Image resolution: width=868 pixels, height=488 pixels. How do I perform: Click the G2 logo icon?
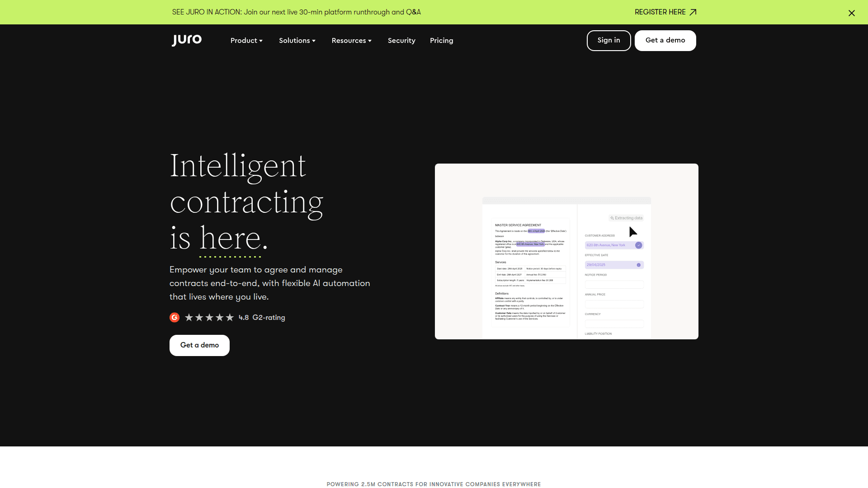[175, 318]
